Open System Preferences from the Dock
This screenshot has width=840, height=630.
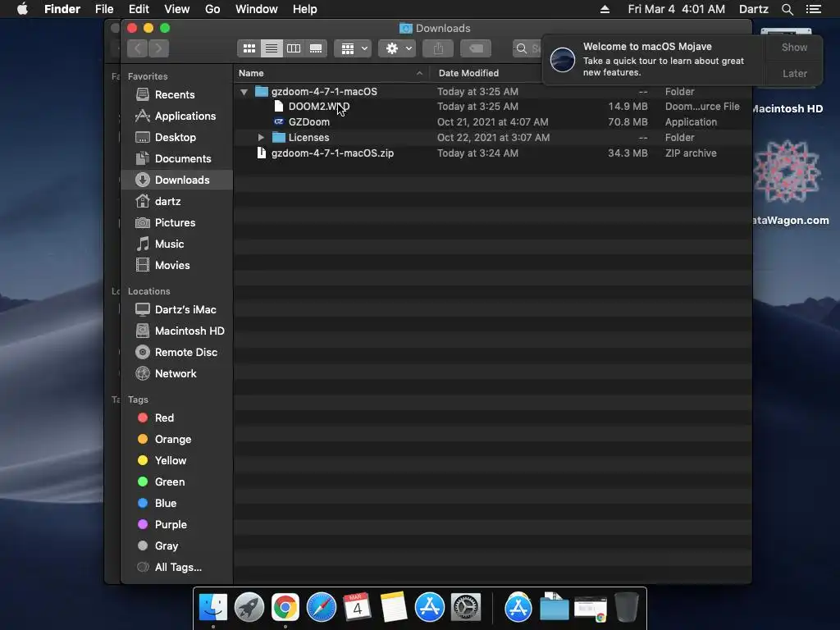click(466, 608)
